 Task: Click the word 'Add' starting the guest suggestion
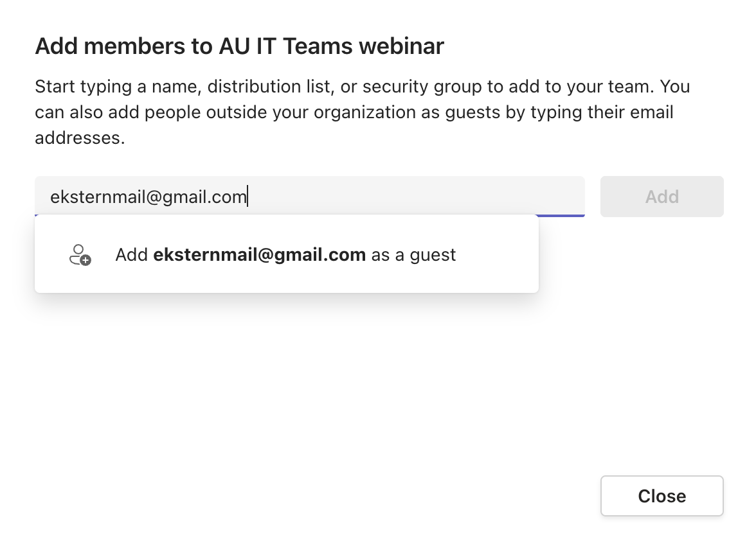(x=131, y=254)
